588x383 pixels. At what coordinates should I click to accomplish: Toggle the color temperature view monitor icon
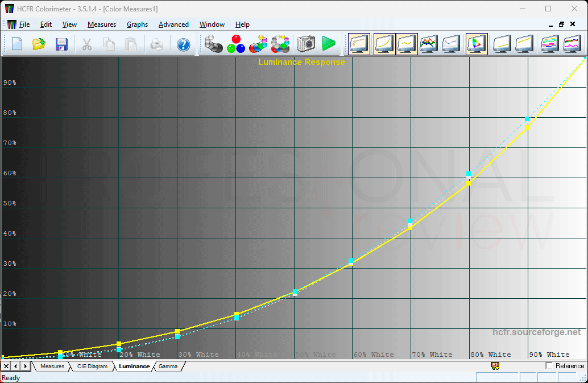click(451, 44)
